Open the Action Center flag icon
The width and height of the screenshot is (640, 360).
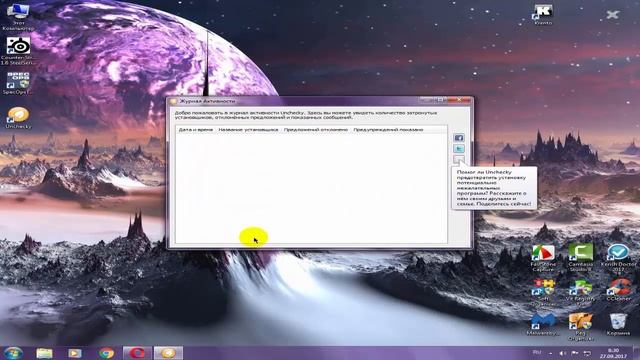coord(575,353)
